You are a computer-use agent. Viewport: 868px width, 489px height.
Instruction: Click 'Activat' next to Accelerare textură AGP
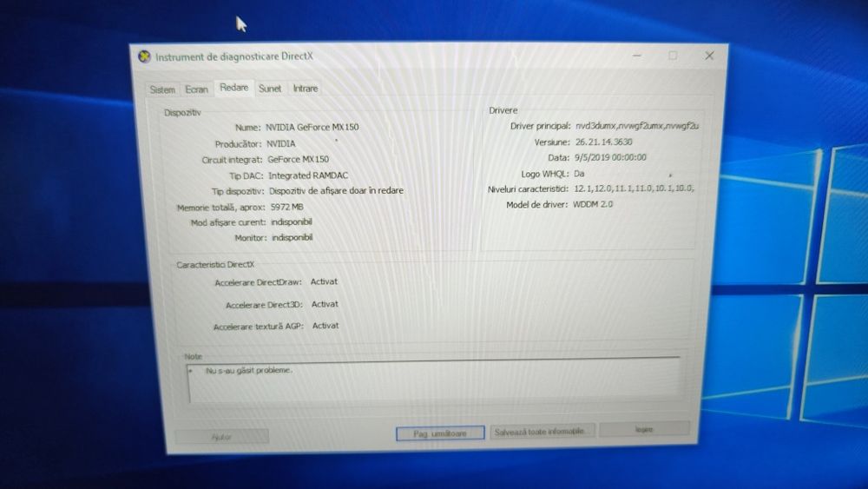tap(325, 326)
